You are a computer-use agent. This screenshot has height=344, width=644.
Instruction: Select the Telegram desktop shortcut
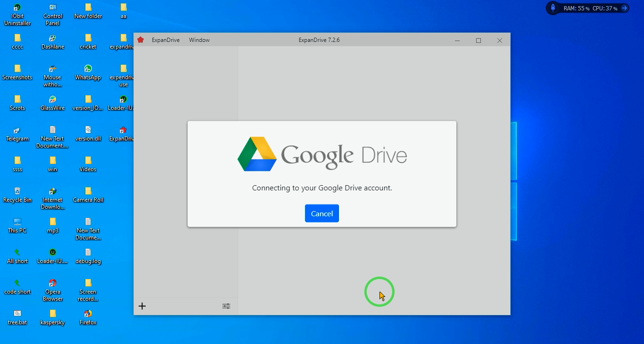[17, 134]
